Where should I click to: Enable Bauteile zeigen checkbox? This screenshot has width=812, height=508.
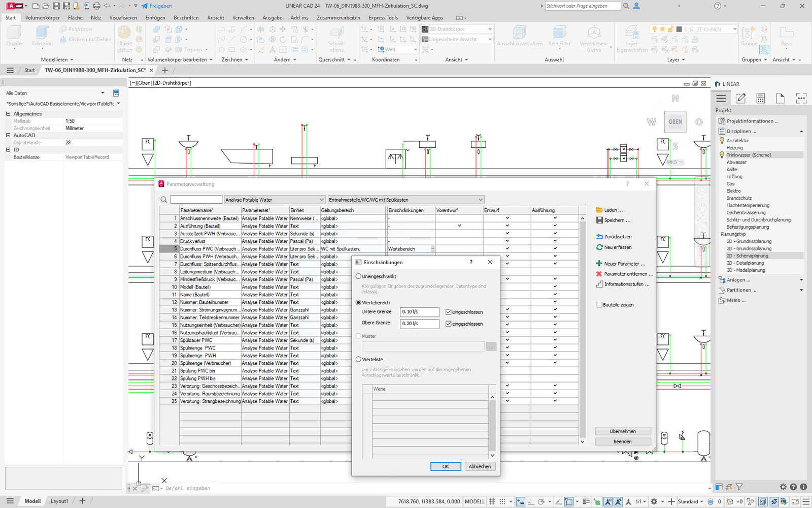pos(599,305)
